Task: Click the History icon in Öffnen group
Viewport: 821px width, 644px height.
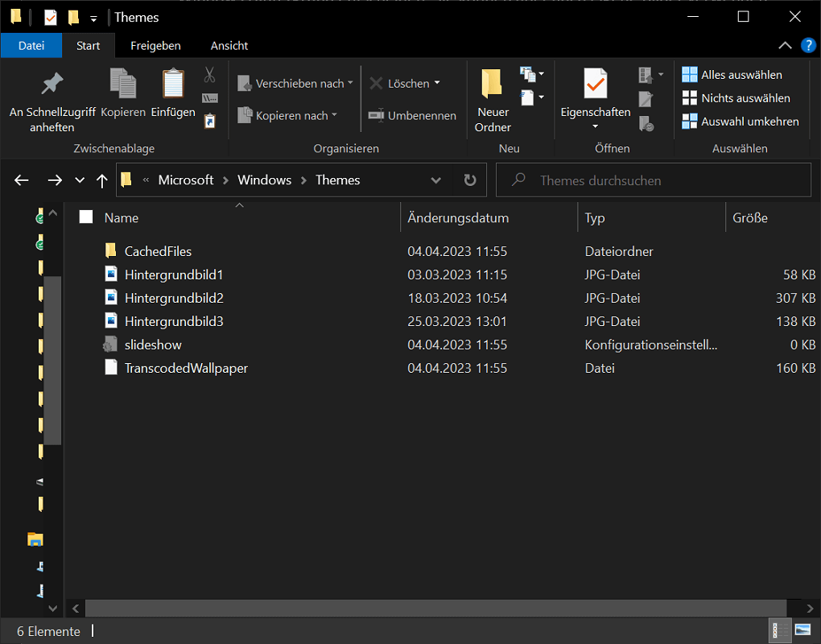Action: pos(646,123)
